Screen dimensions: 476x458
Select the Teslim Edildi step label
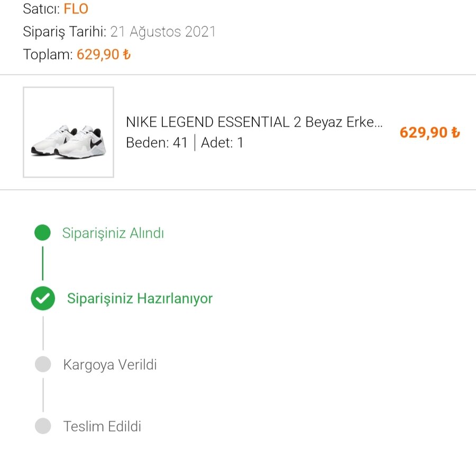[x=102, y=426]
